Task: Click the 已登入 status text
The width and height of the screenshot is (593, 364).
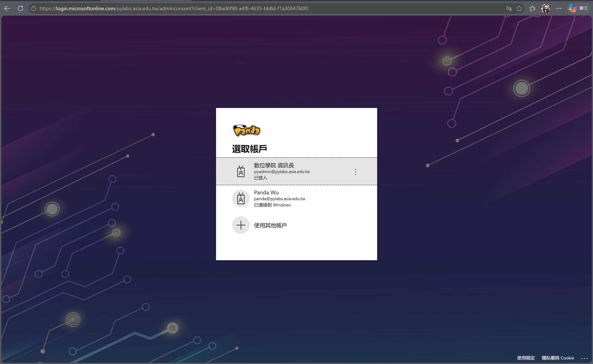Action: (261, 178)
